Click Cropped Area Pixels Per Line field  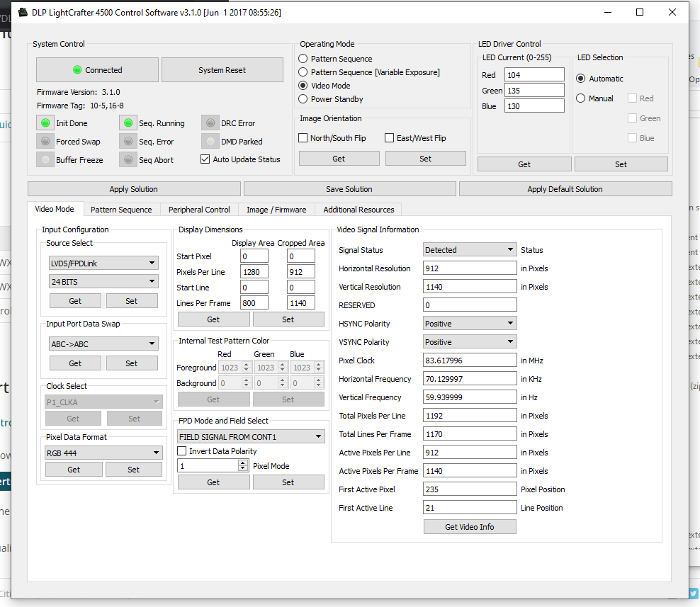pyautogui.click(x=301, y=271)
